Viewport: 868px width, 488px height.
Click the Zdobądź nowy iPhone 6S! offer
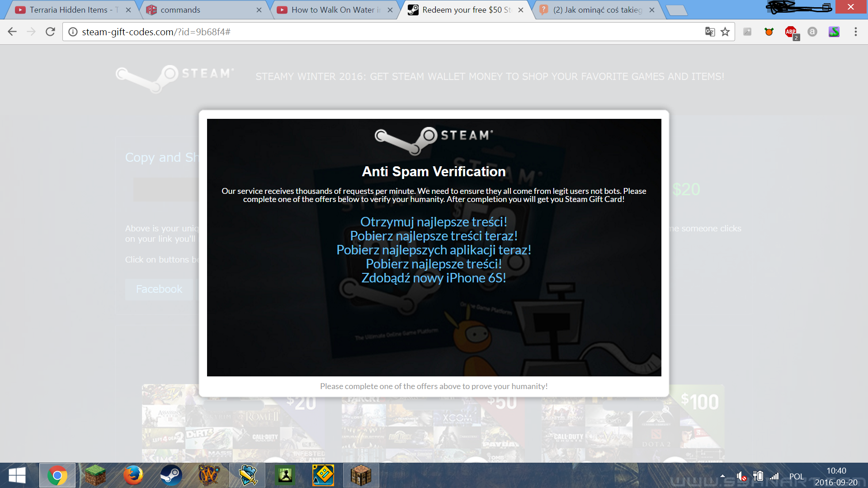(434, 278)
